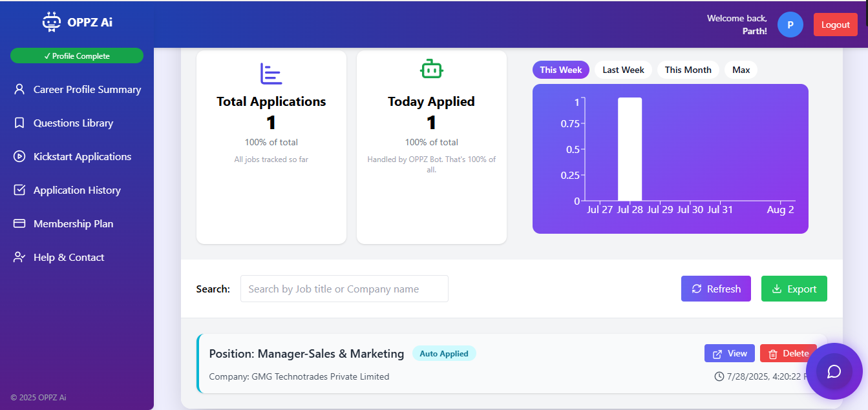868x410 pixels.
Task: Show Max range on chart
Action: pyautogui.click(x=741, y=70)
